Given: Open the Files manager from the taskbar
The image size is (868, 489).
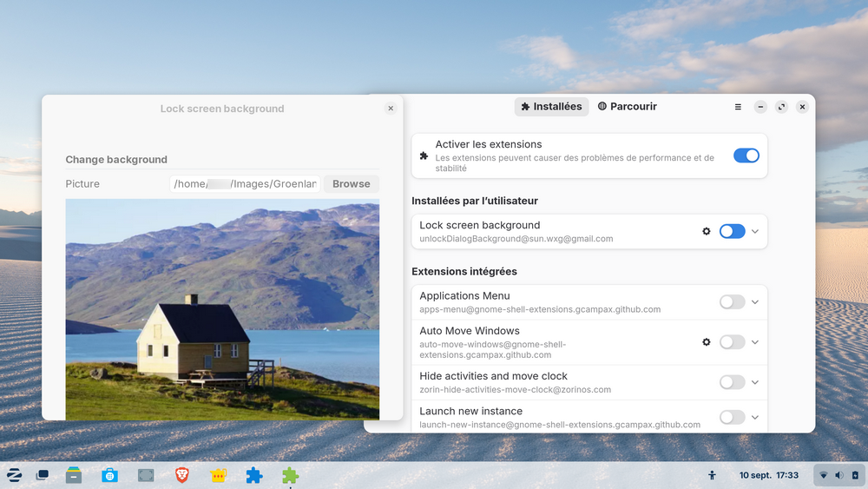Looking at the screenshot, I should tap(74, 475).
